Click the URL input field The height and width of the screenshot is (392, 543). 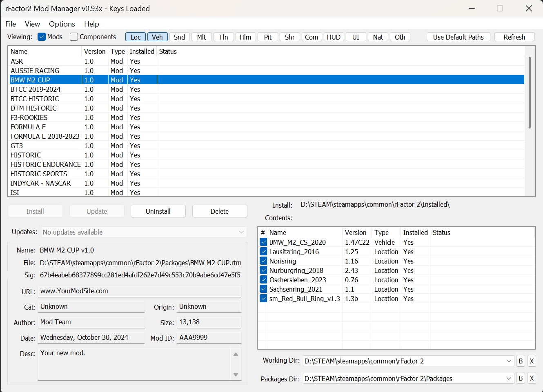[140, 291]
